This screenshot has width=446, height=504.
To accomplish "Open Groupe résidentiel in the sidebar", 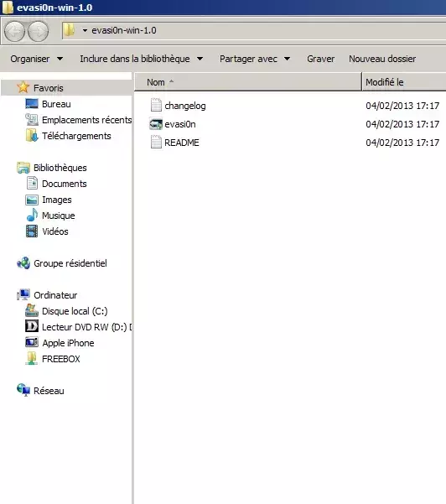I will click(70, 263).
